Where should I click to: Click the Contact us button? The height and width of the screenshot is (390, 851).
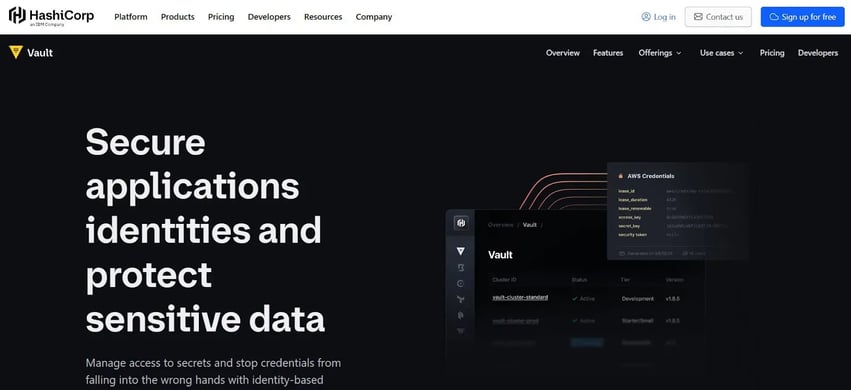coord(718,17)
